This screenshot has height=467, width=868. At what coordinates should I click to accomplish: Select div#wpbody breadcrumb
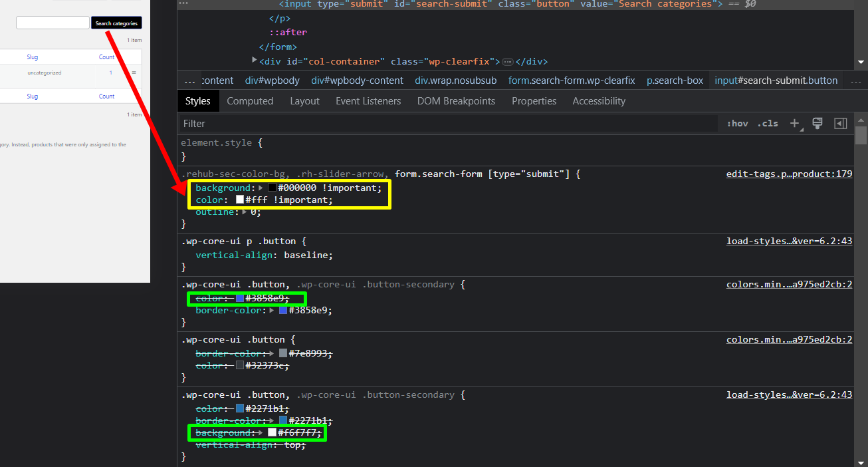pos(272,80)
